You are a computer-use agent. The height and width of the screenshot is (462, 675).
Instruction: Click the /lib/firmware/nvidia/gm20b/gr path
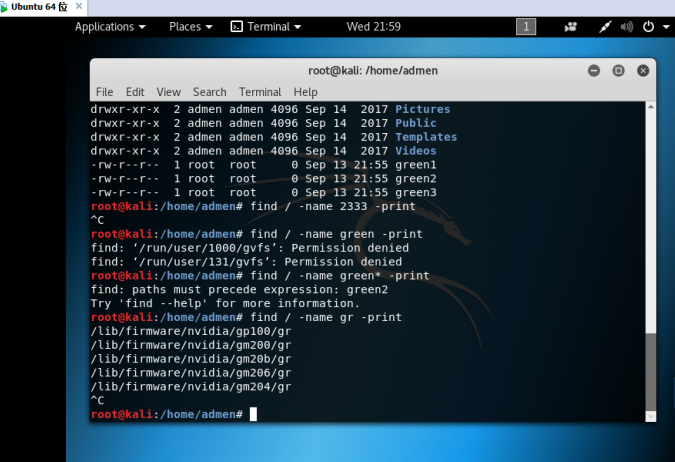pos(191,359)
